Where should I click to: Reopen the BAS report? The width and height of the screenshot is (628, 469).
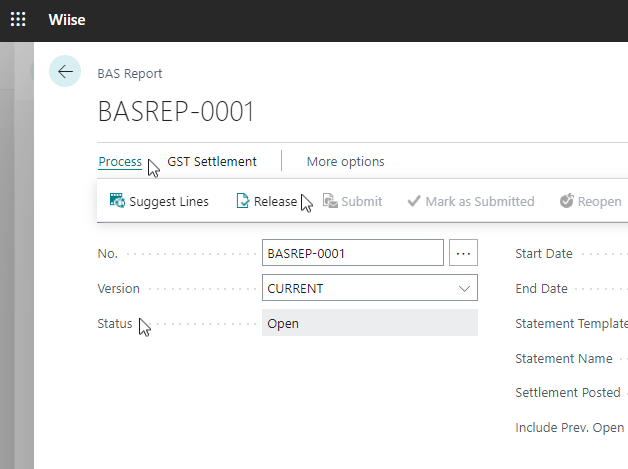590,201
